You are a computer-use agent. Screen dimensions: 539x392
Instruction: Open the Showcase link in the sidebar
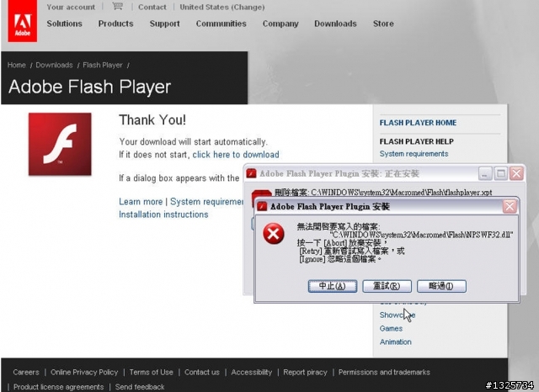[398, 315]
